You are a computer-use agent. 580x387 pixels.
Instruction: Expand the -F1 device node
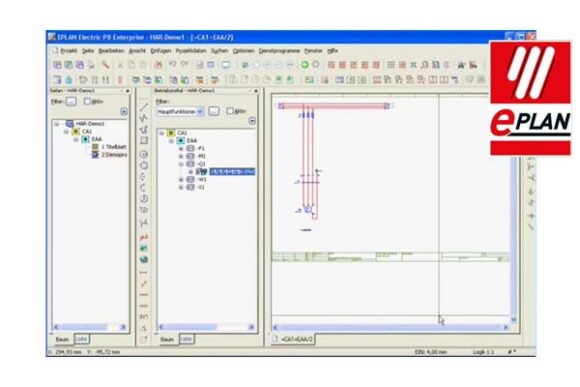pyautogui.click(x=181, y=148)
